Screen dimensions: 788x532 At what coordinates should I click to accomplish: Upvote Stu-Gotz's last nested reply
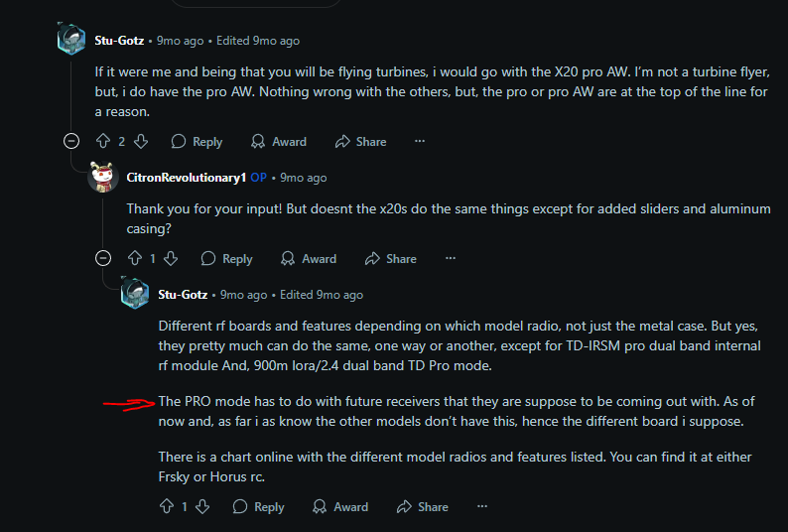pyautogui.click(x=167, y=506)
